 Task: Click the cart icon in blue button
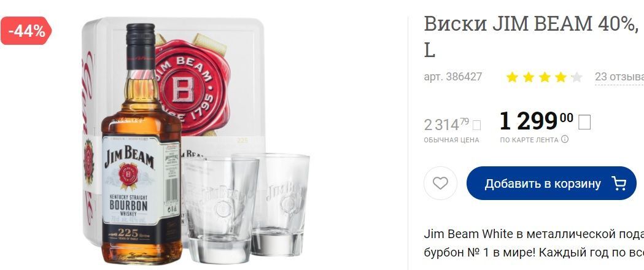619,183
